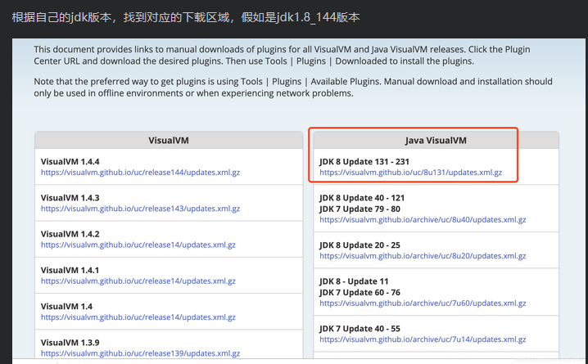Open the archive 7u14 updates.xml.gz link
The height and width of the screenshot is (364, 588).
pyautogui.click(x=423, y=339)
